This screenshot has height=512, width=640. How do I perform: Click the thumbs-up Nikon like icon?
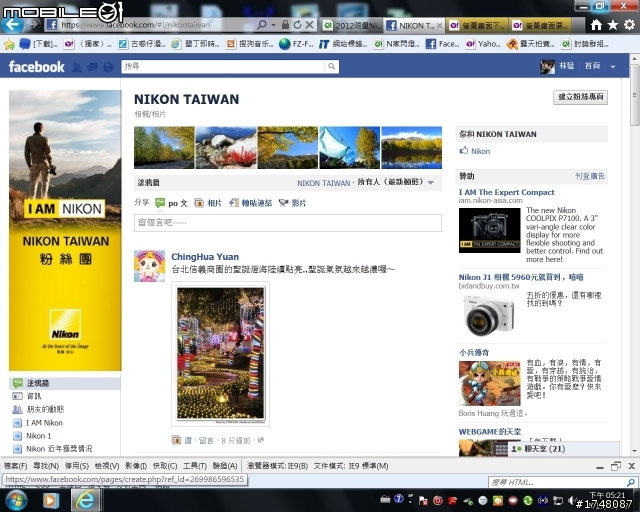(464, 151)
